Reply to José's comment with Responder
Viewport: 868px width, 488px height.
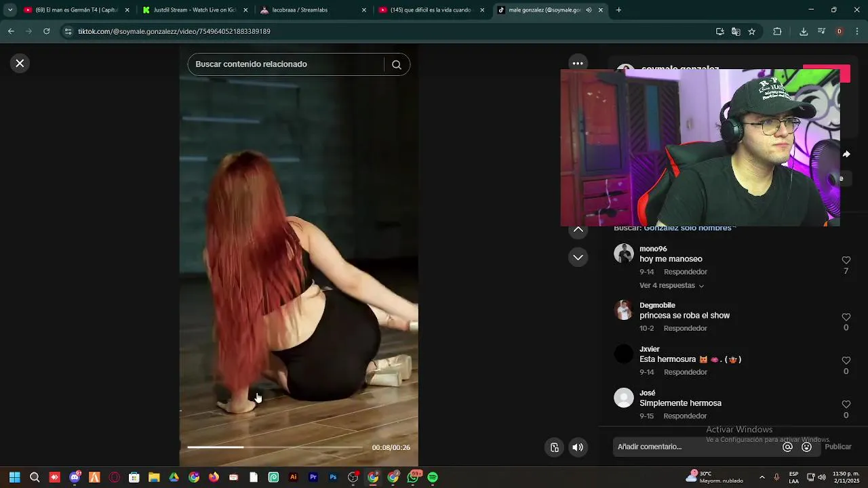coord(685,416)
